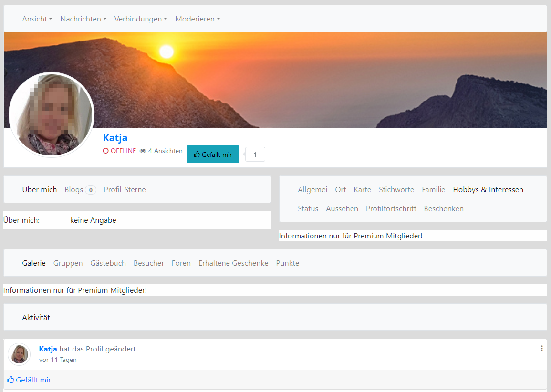Open Katja's small avatar in activity feed

tap(20, 354)
